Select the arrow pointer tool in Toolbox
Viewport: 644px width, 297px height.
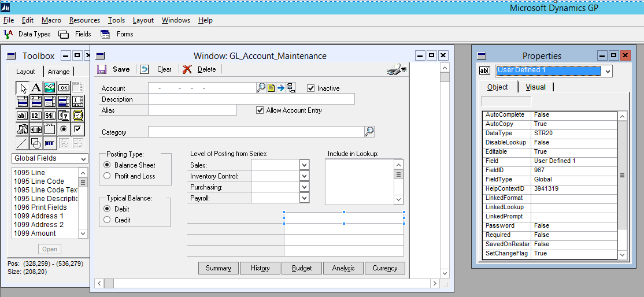[x=23, y=87]
